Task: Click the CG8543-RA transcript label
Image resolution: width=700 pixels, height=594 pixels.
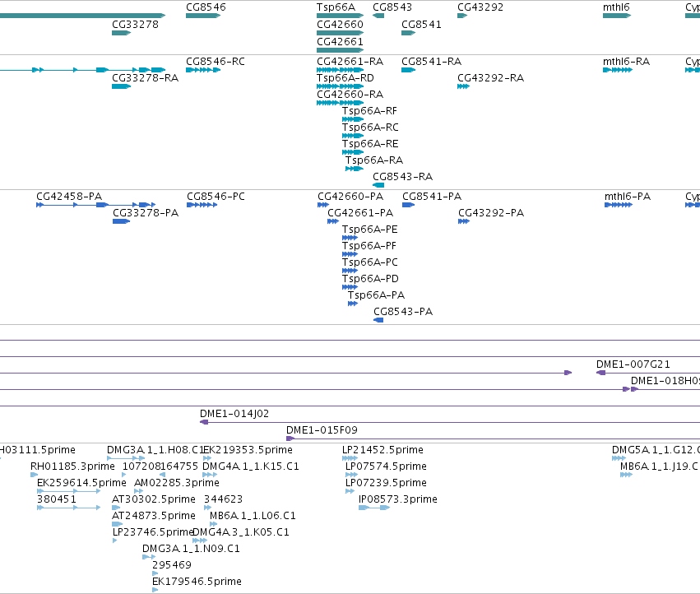Action: coord(403,176)
